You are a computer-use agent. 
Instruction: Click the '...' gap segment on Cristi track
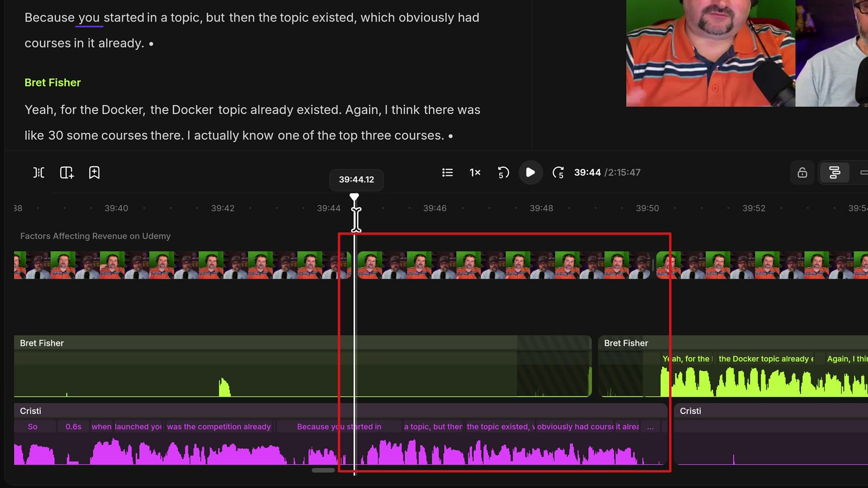pyautogui.click(x=650, y=427)
